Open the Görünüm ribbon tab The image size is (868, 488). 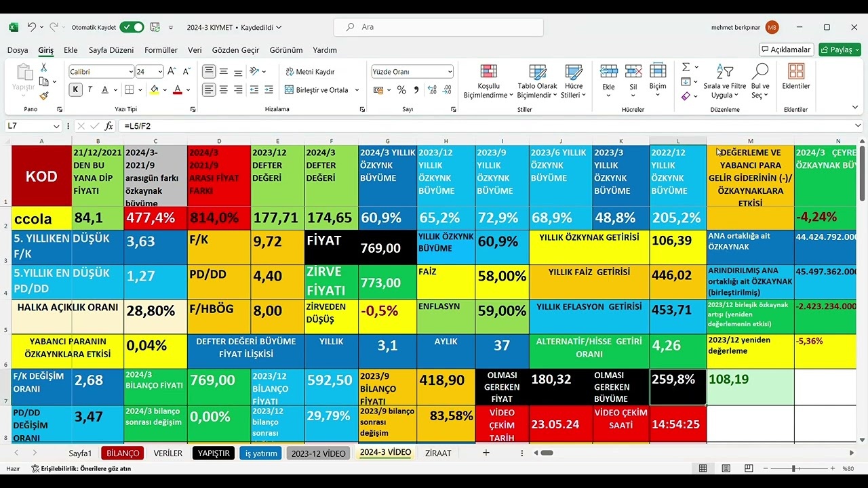(x=286, y=50)
